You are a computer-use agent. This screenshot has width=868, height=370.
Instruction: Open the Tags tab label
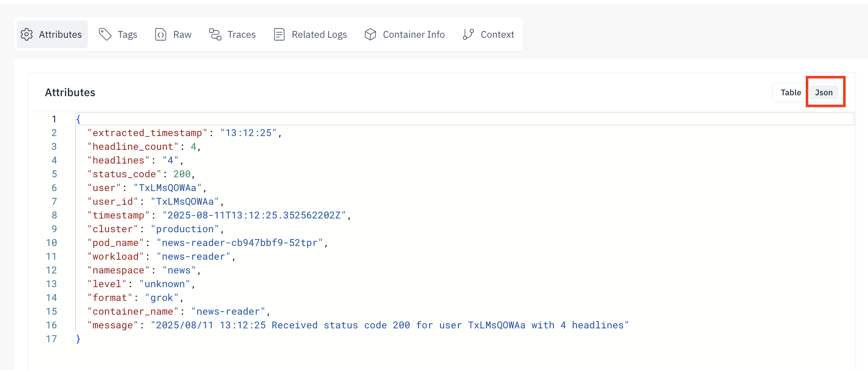pos(127,34)
